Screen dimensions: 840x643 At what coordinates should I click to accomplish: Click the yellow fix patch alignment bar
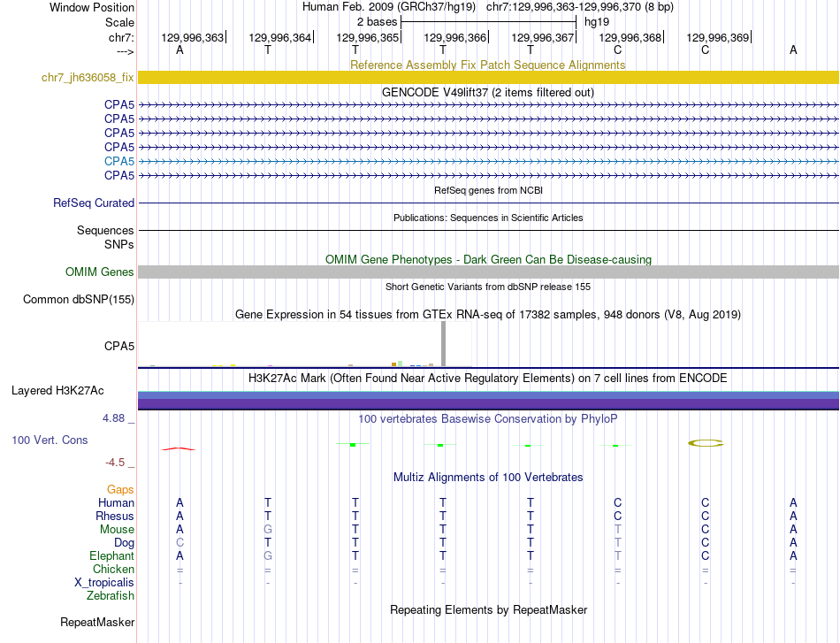point(488,78)
